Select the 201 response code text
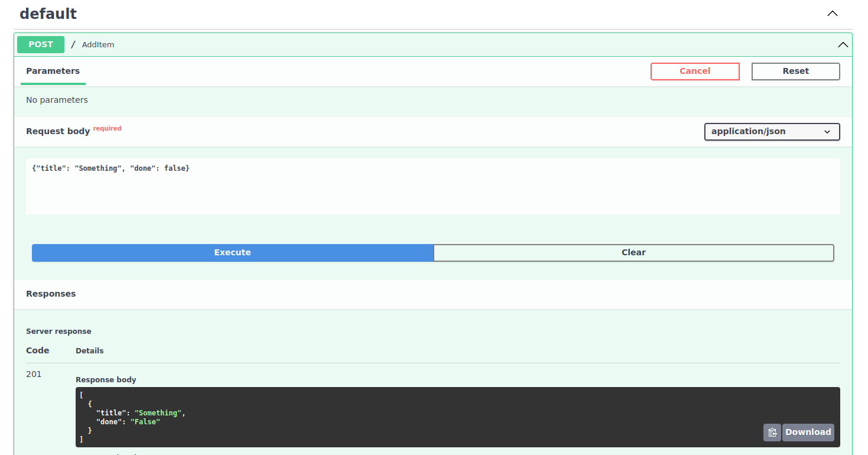Viewport: 868px width, 455px height. pyautogui.click(x=34, y=373)
